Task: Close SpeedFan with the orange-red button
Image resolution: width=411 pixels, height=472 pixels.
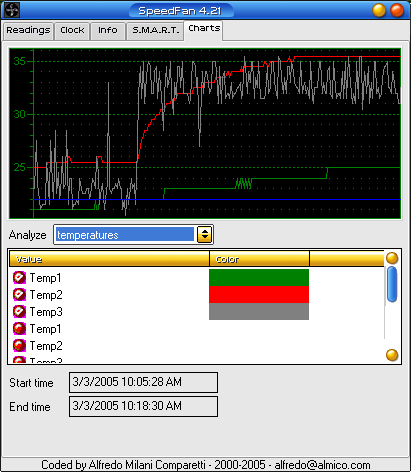Action: [397, 10]
